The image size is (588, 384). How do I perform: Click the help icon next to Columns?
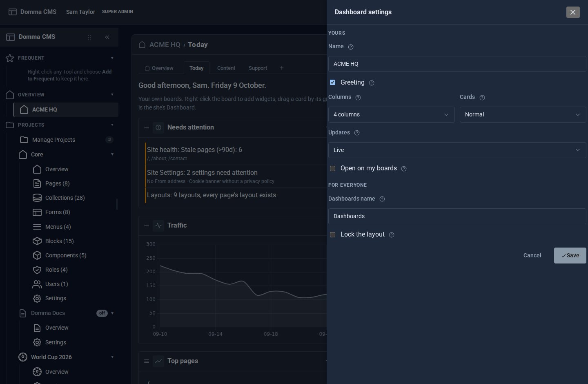pyautogui.click(x=358, y=98)
